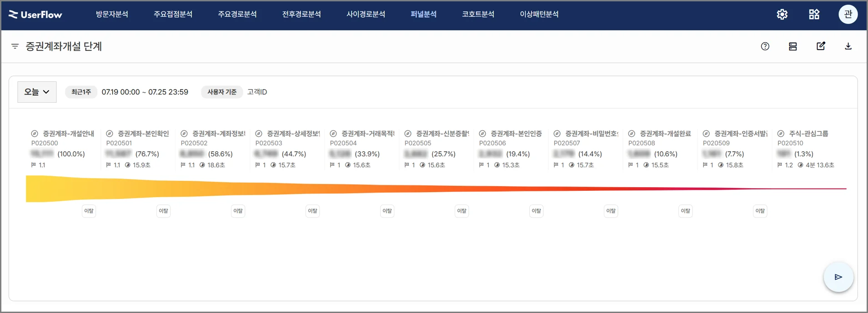Image resolution: width=868 pixels, height=313 pixels.
Task: Click the 증권계좌-본인확인 step header
Action: pos(143,134)
